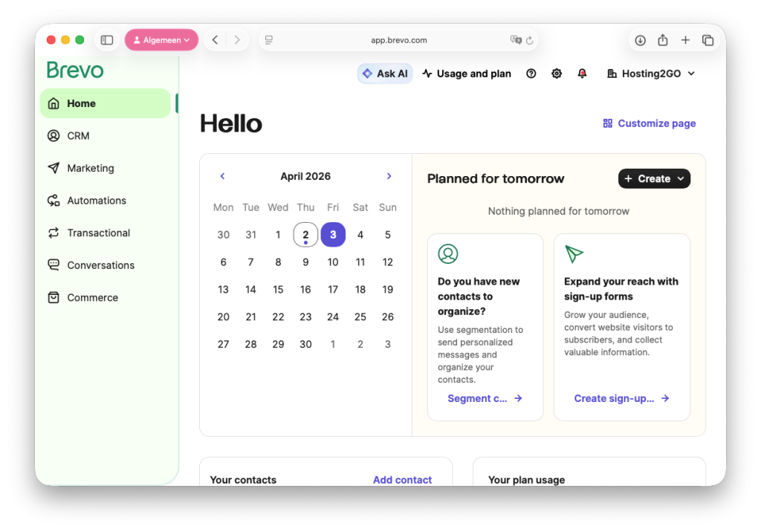This screenshot has height=532, width=761.
Task: Open notifications bell icon
Action: (x=582, y=74)
